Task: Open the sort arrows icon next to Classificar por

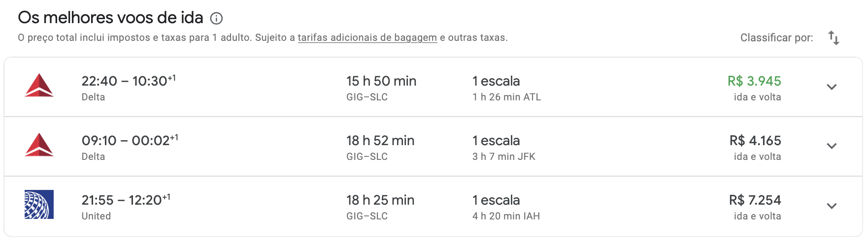Action: pyautogui.click(x=834, y=38)
